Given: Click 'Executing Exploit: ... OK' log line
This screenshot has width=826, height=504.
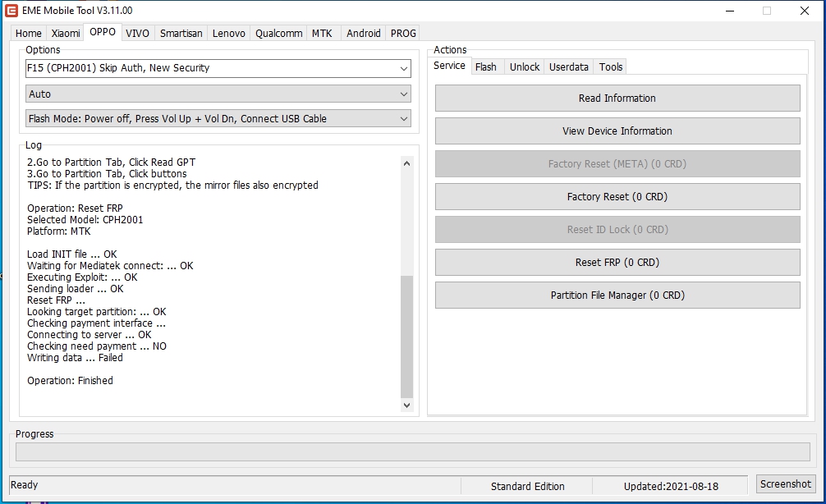Looking at the screenshot, I should 82,277.
